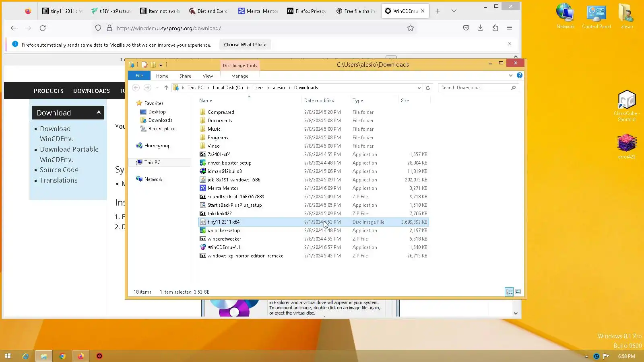The image size is (644, 362).
Task: Open the Manage tab under Disc Image Tools
Action: pyautogui.click(x=240, y=76)
